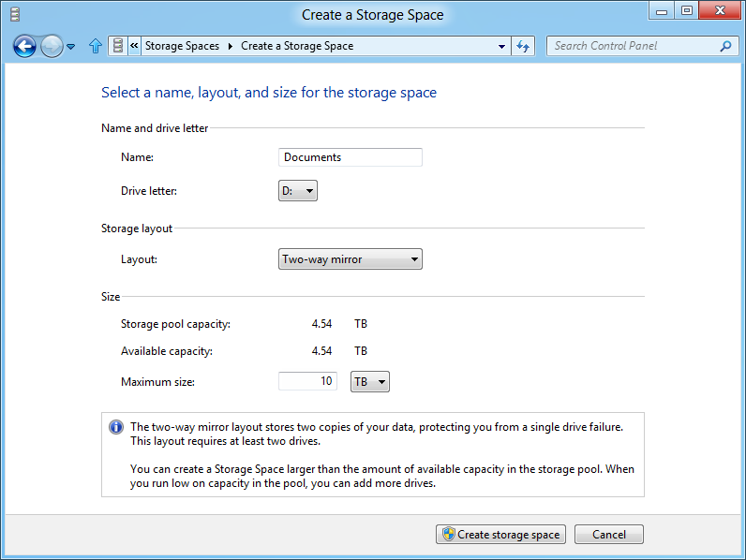
Task: Click the Create storage space button
Action: coord(500,535)
